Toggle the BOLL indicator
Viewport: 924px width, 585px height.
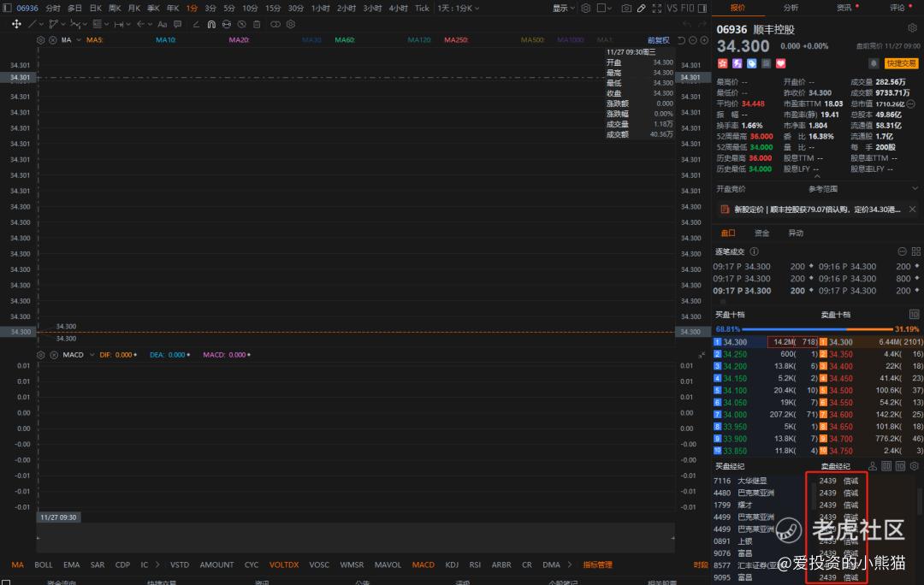pos(44,564)
